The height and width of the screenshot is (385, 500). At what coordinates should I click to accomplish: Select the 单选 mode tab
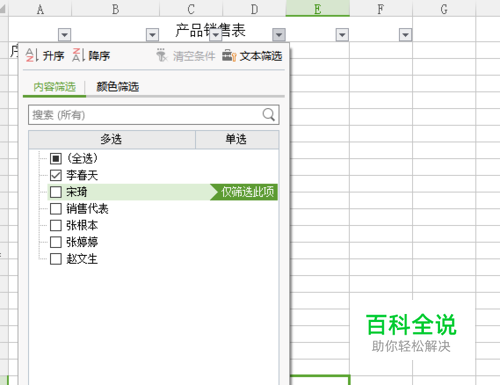point(236,139)
